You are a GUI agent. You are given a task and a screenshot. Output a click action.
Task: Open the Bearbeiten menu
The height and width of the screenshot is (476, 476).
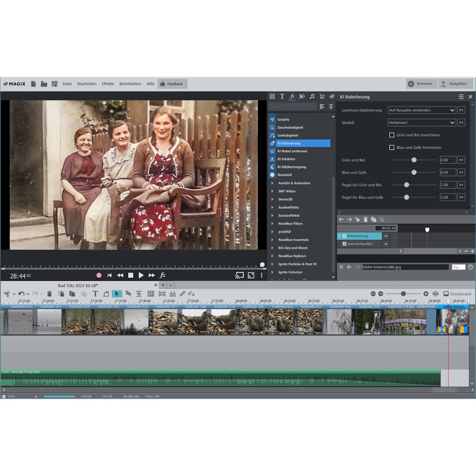coord(86,83)
